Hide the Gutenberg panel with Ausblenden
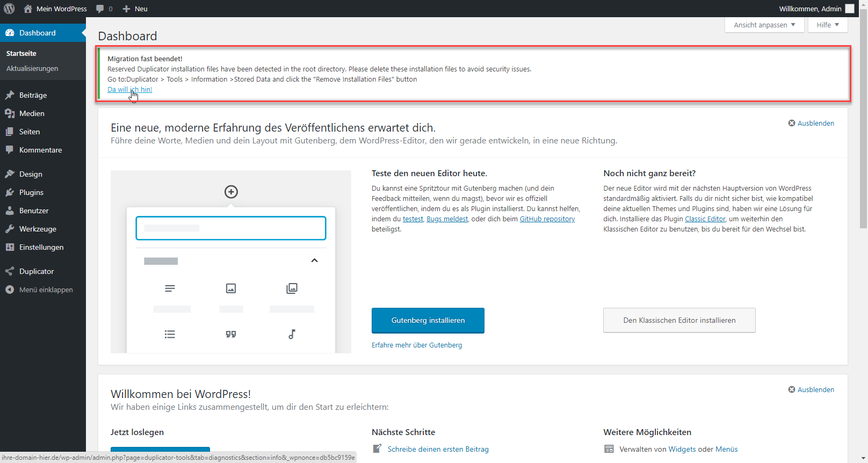868x463 pixels. pyautogui.click(x=811, y=123)
